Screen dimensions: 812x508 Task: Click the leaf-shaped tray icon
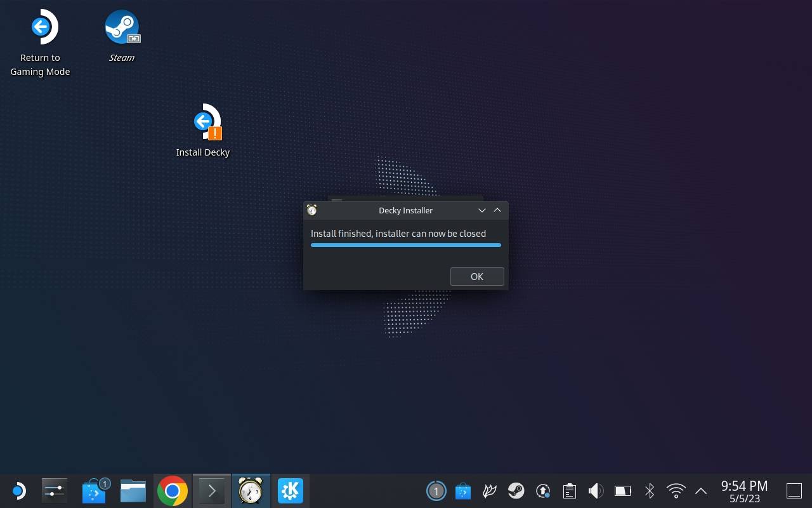pos(489,491)
